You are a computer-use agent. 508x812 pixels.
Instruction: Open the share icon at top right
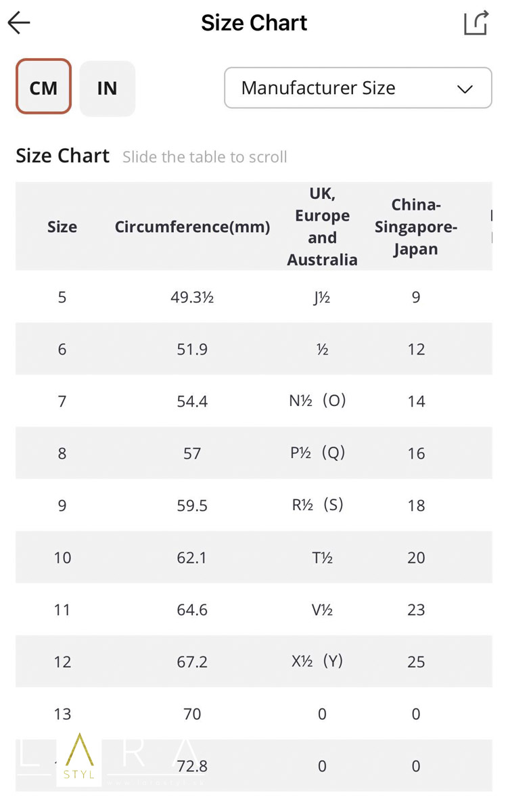pyautogui.click(x=476, y=23)
